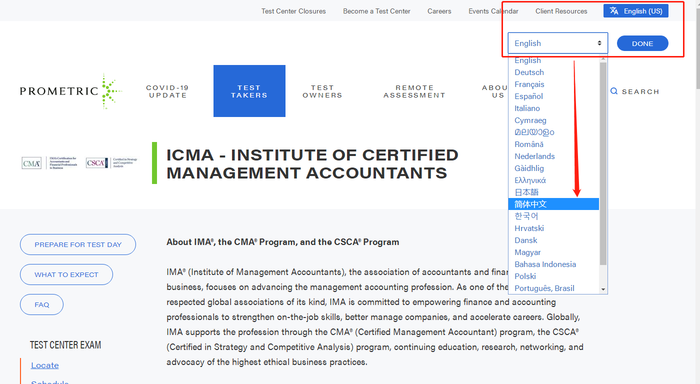Click the search magnifier icon
Image resolution: width=700 pixels, height=384 pixels.
[x=614, y=91]
